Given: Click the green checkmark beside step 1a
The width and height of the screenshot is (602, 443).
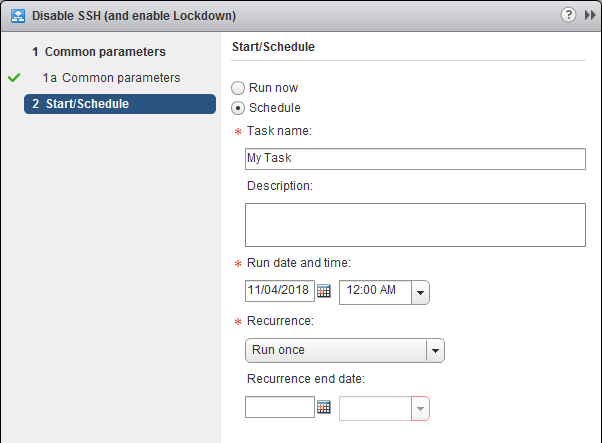Looking at the screenshot, I should click(x=14, y=77).
